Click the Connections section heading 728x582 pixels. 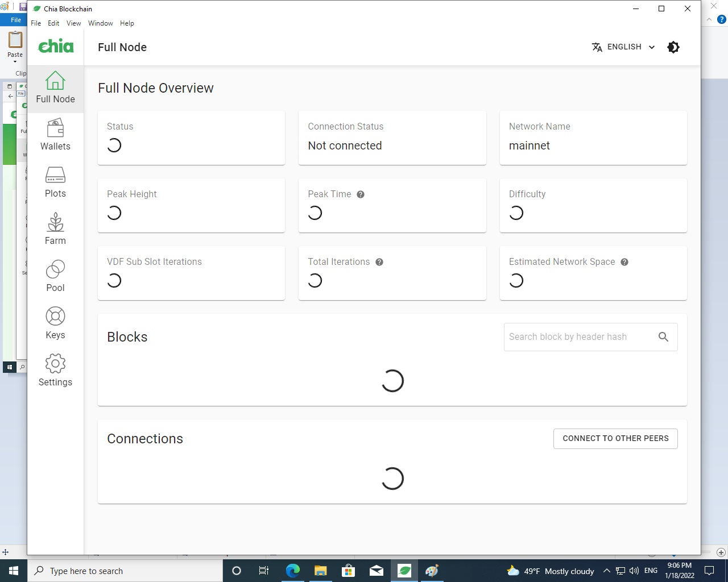coord(145,439)
